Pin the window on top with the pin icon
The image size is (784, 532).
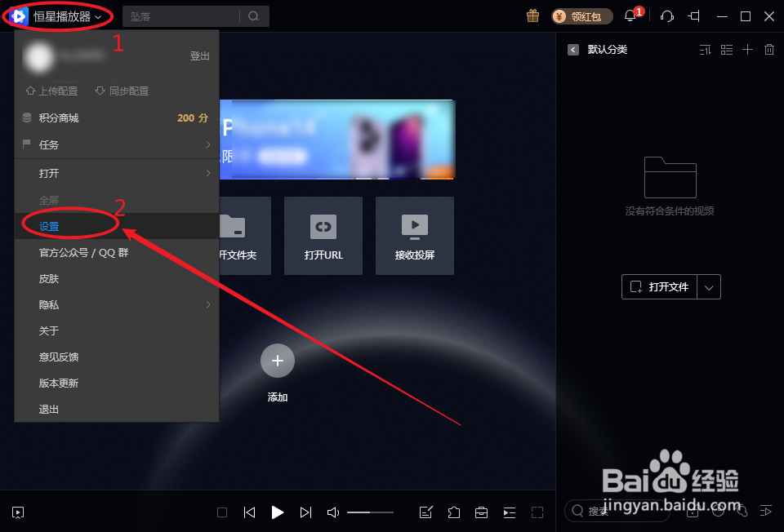tap(694, 16)
